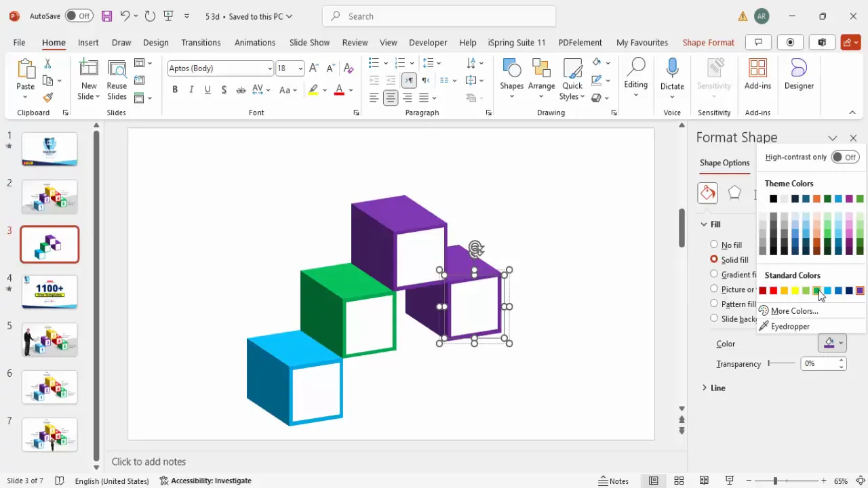Select the Pattern fill radio button
Viewport: 868px width, 488px height.
pos(714,304)
